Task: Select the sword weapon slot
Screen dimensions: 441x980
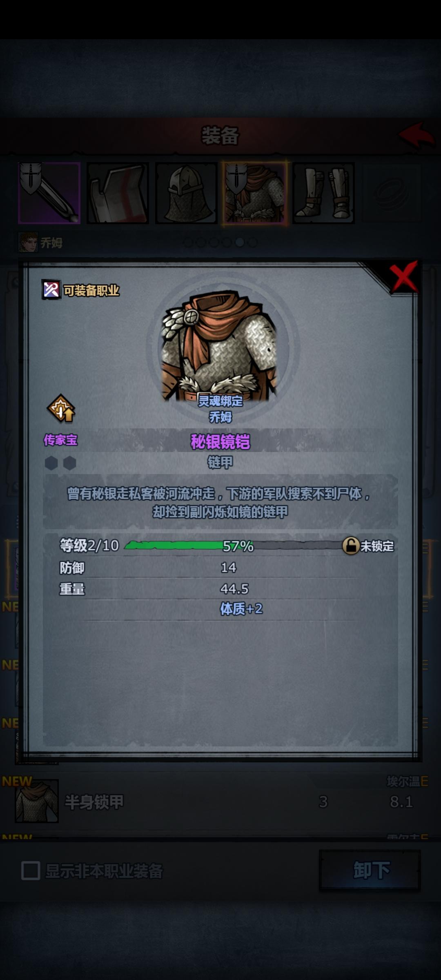Action: click(49, 193)
